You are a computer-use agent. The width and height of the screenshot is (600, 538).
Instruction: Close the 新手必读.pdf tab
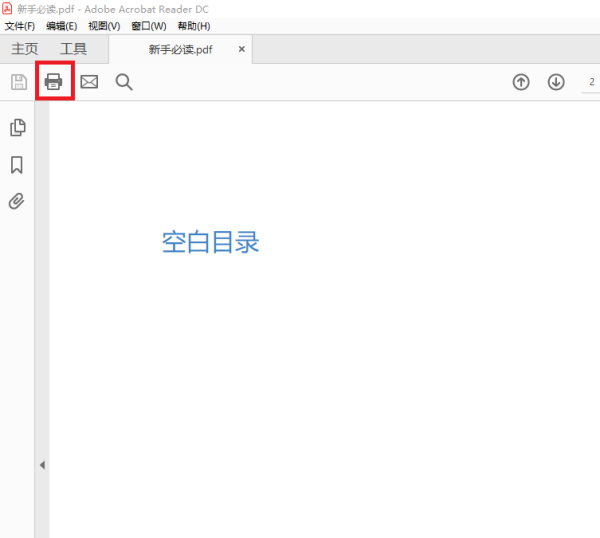[x=241, y=49]
